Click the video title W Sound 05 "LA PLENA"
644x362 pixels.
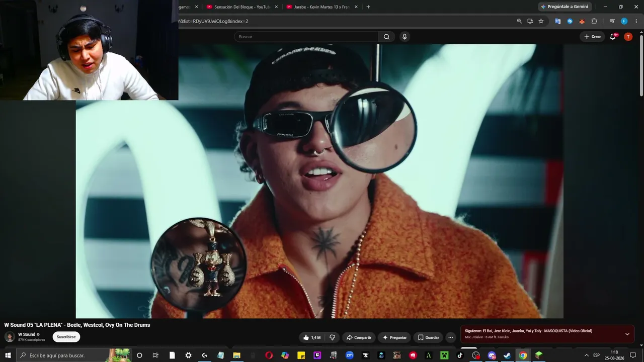77,325
